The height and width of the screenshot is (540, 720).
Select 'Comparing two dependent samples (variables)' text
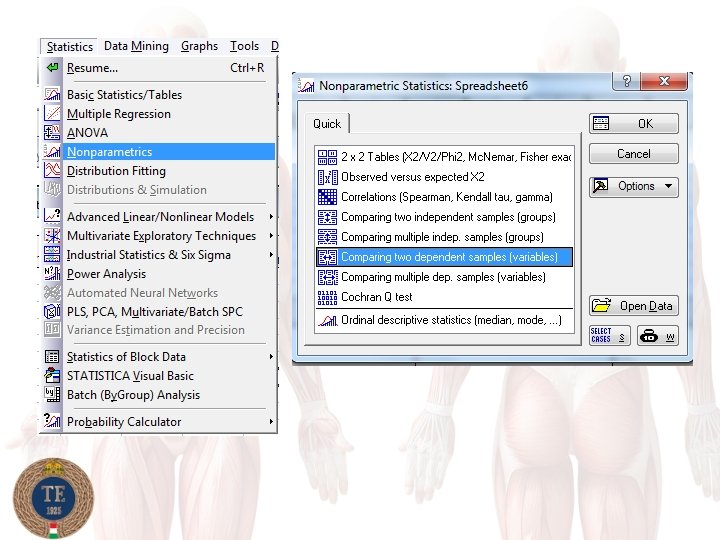(449, 257)
